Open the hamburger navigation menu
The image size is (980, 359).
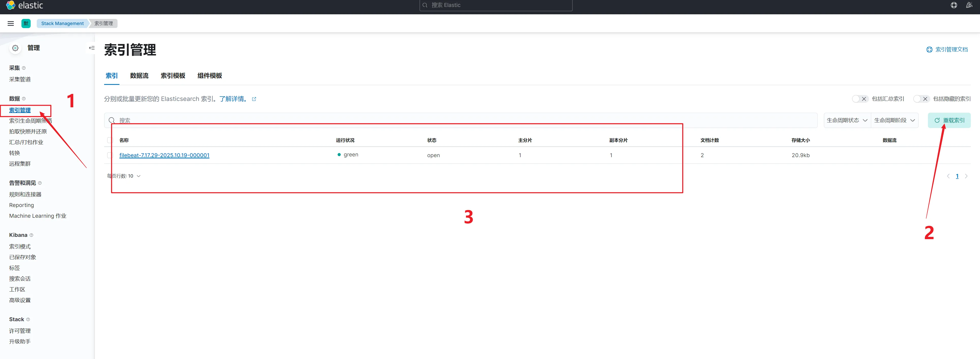[x=11, y=24]
